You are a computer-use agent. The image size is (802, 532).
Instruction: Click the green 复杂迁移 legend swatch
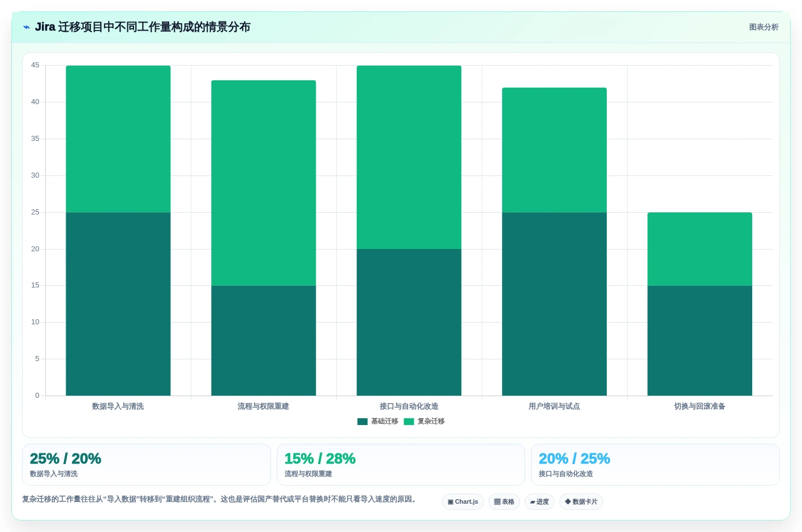[x=409, y=421]
